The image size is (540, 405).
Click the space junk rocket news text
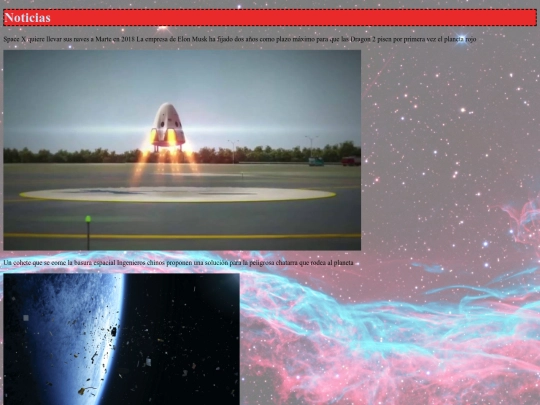(x=178, y=263)
